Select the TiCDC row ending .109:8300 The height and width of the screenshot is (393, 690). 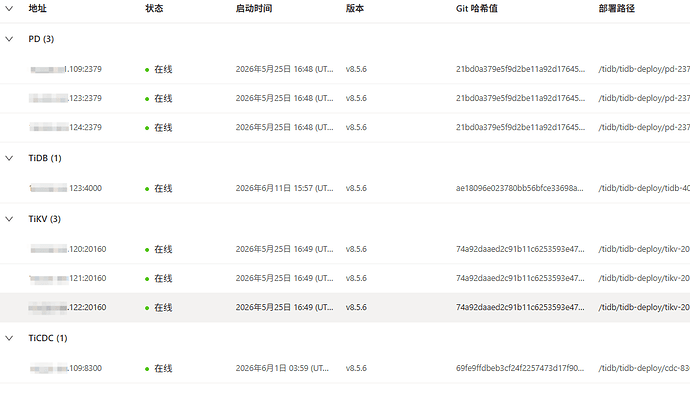click(345, 368)
